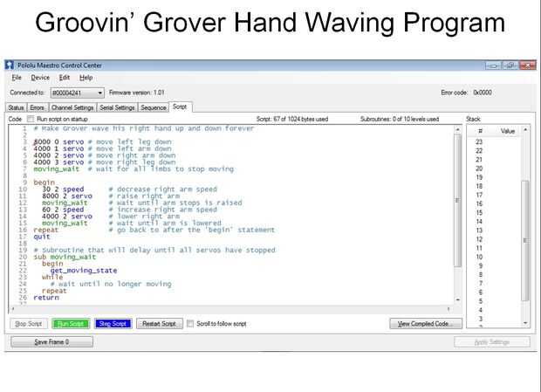Click the green Run Script button
The width and height of the screenshot is (541, 392).
[71, 324]
